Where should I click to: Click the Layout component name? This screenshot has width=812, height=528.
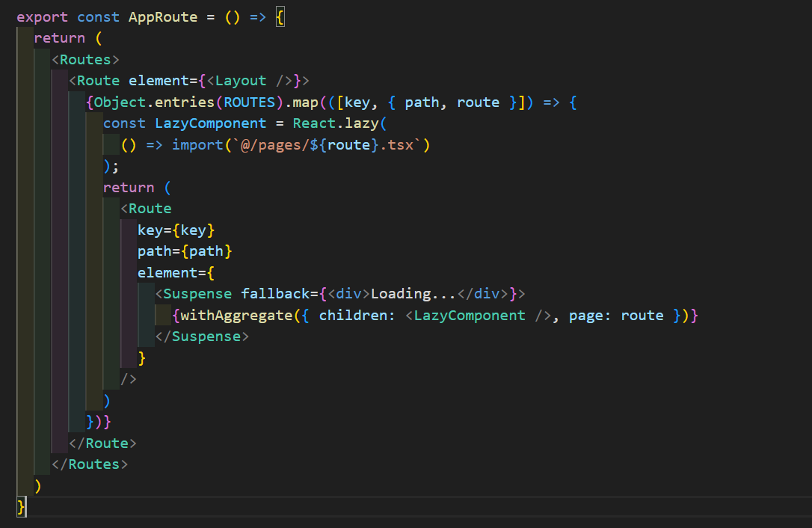point(241,81)
